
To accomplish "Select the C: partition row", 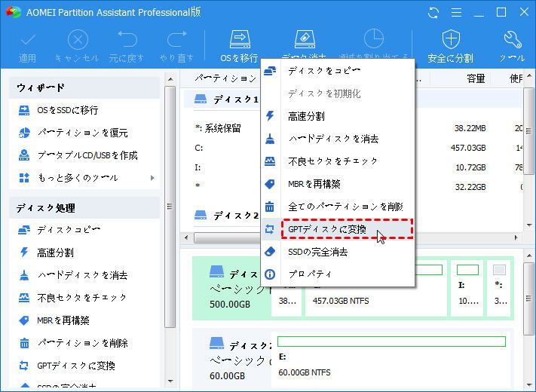I will coord(199,148).
